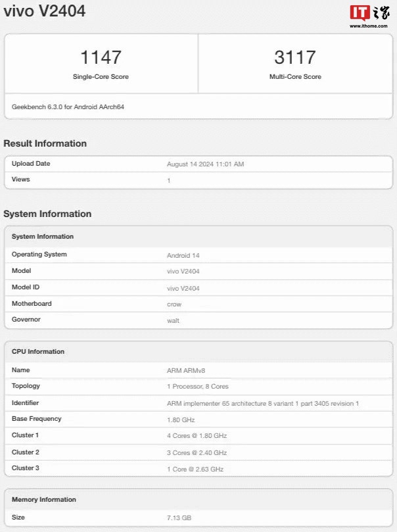Click the vivo V2404 page title
This screenshot has height=532, width=397.
(44, 11)
